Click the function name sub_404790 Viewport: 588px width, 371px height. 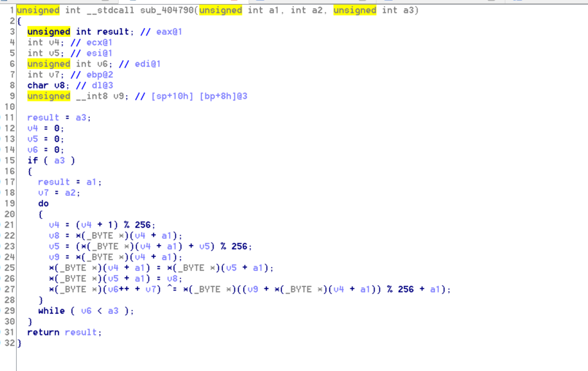pyautogui.click(x=167, y=11)
